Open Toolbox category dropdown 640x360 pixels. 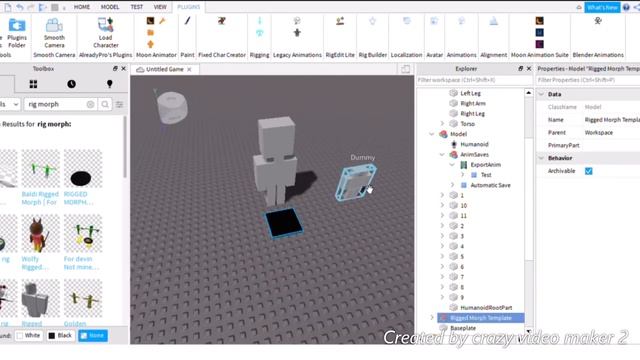[x=10, y=104]
